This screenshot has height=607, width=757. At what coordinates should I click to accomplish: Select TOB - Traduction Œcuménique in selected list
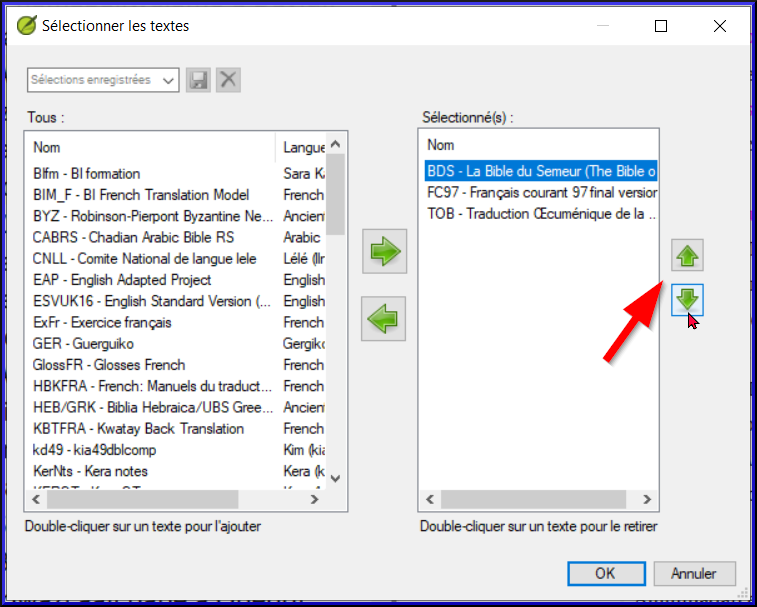(x=542, y=214)
